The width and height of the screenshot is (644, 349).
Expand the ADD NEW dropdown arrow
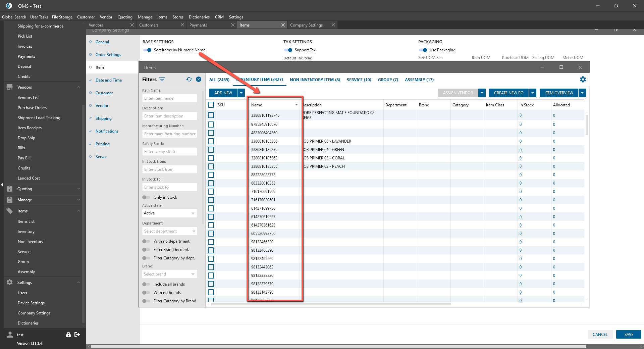coord(241,93)
